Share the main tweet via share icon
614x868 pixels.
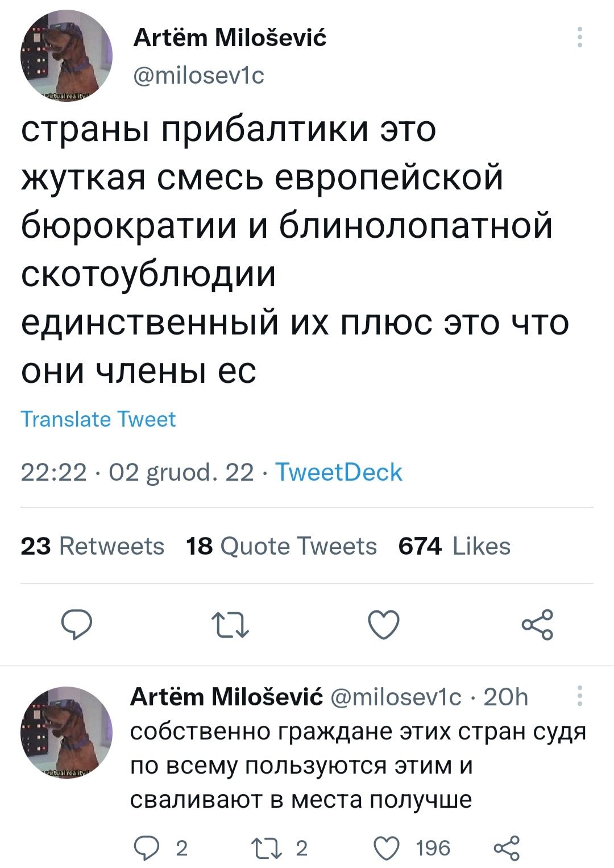pos(537,625)
